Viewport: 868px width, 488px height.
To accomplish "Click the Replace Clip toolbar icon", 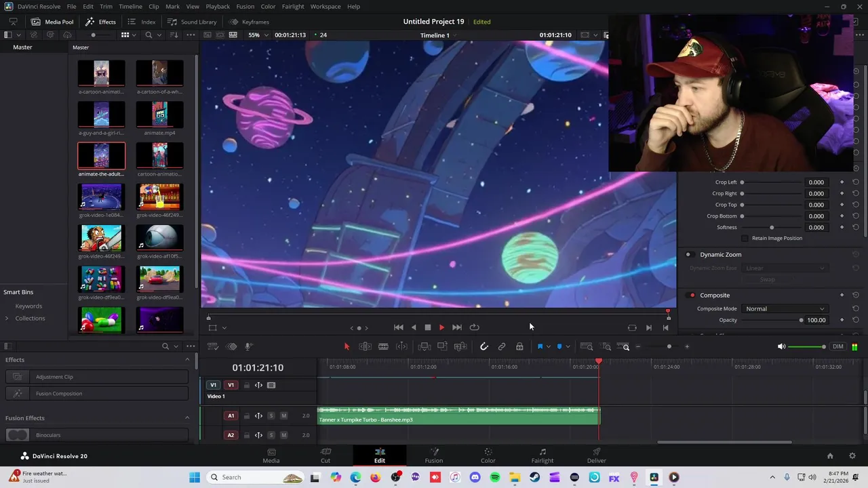I will click(x=460, y=346).
